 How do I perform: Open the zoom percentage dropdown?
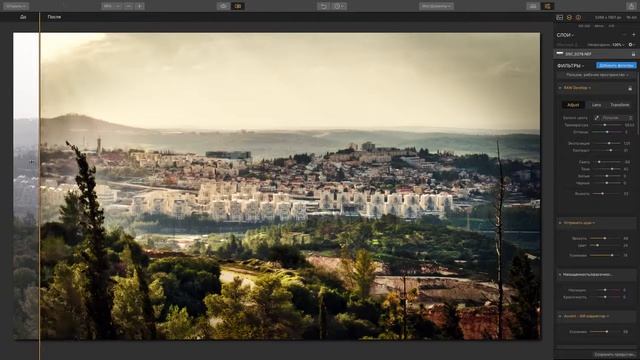pos(111,6)
